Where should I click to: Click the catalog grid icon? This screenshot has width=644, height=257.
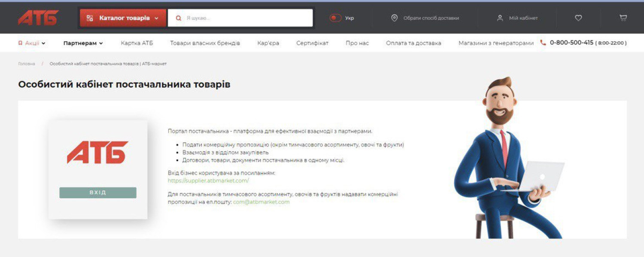coord(90,18)
